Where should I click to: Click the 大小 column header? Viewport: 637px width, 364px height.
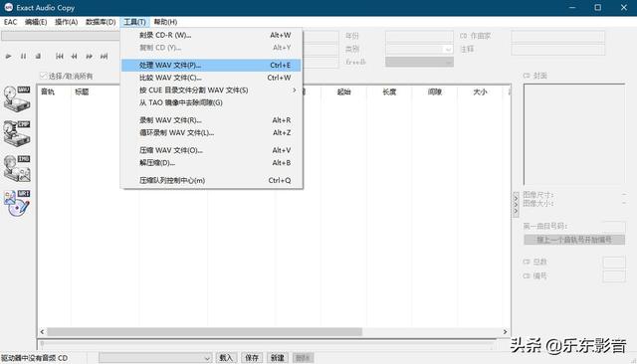click(x=480, y=91)
